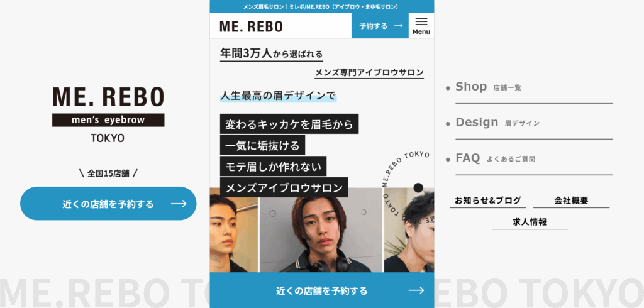
Task: Open the hamburger Menu icon
Action: [421, 26]
